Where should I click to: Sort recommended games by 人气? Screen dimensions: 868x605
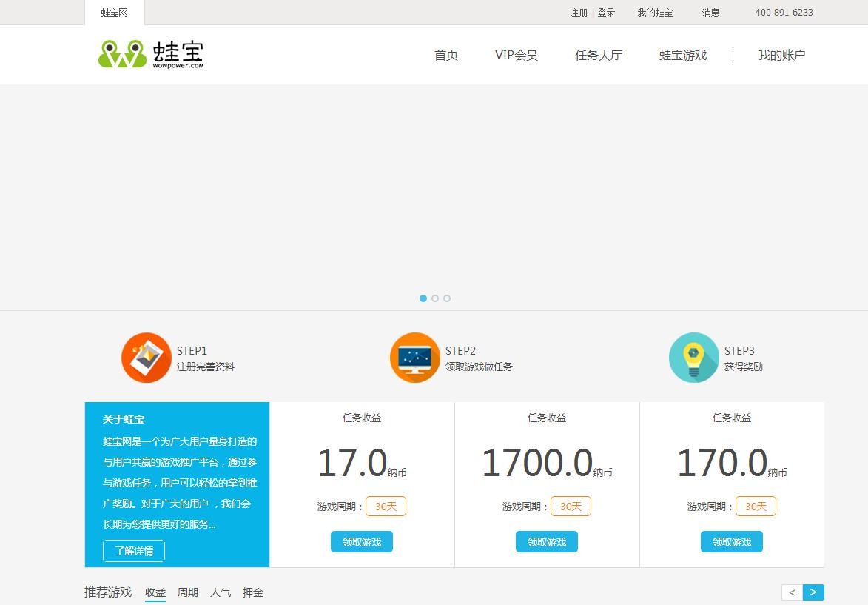coord(221,592)
